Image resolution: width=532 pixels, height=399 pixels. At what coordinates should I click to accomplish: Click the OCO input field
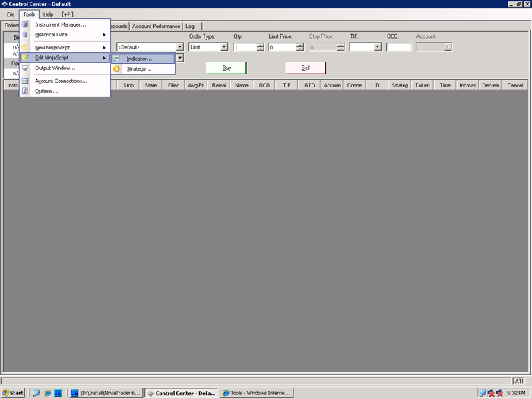click(398, 47)
